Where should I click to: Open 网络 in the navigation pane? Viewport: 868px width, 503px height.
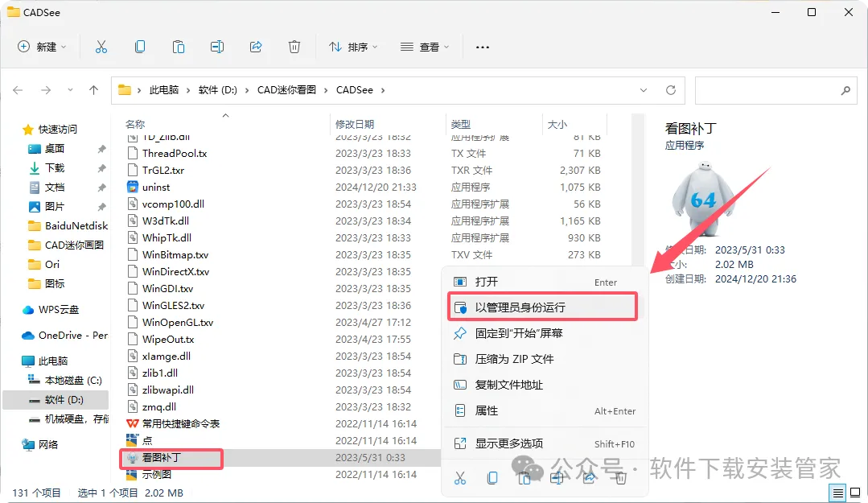click(x=47, y=444)
